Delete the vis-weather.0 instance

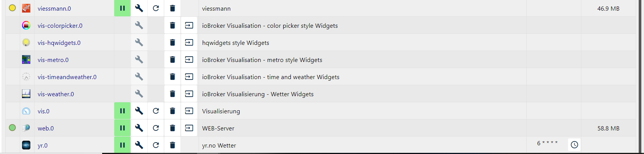[x=172, y=94]
